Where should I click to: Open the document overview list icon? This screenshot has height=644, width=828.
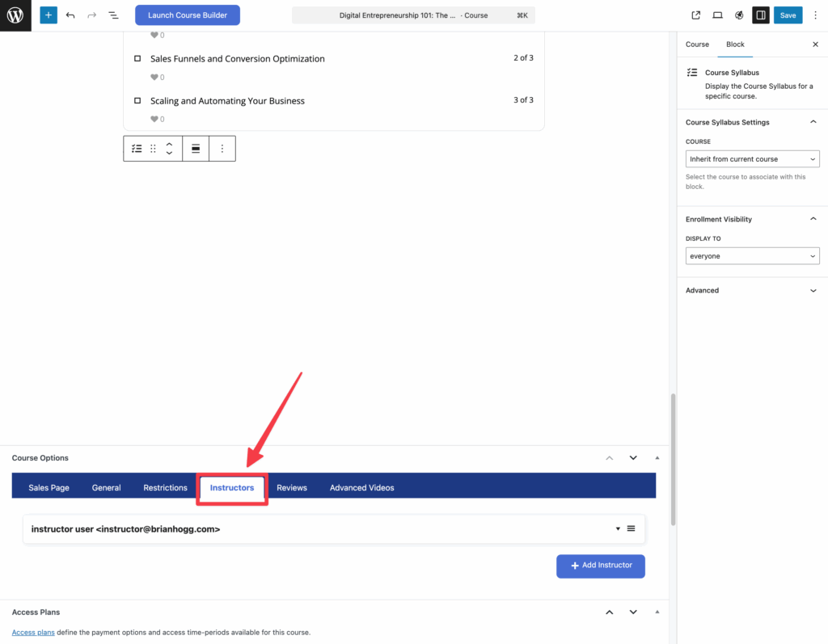(x=113, y=15)
